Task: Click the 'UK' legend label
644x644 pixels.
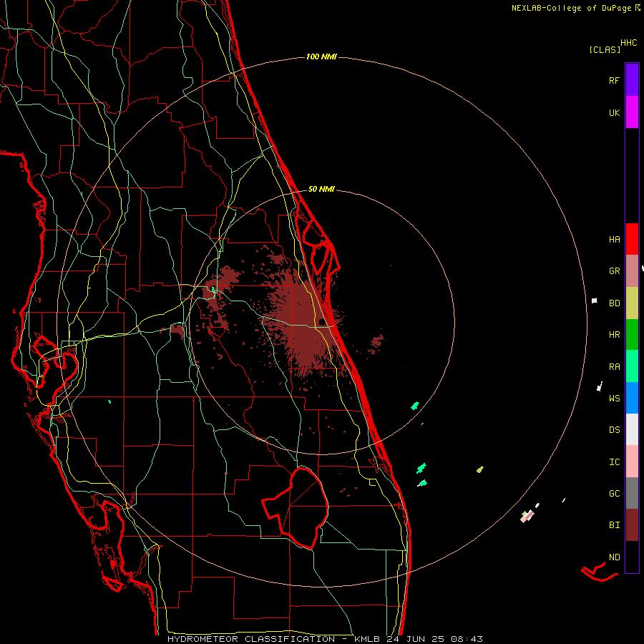Action: pos(614,112)
